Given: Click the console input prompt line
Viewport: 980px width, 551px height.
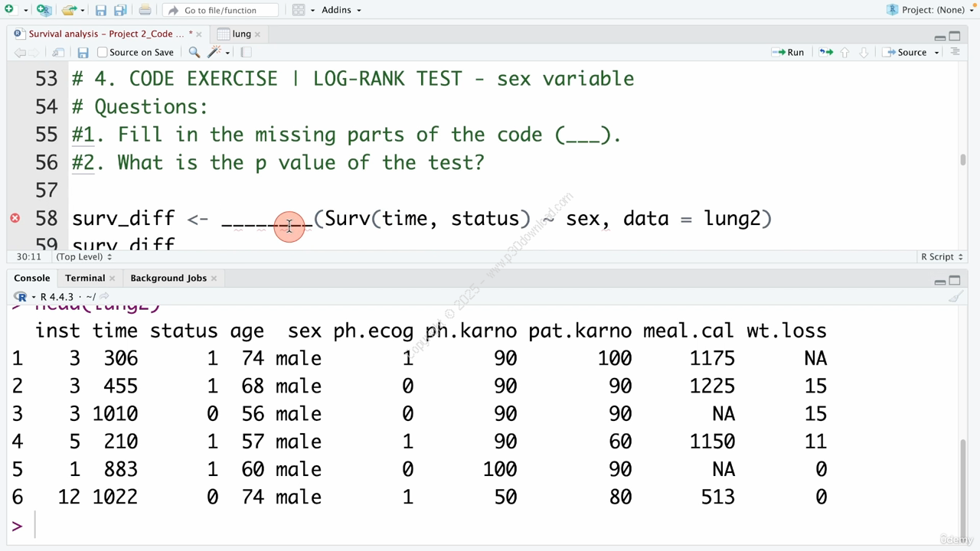Looking at the screenshot, I should tap(482, 526).
